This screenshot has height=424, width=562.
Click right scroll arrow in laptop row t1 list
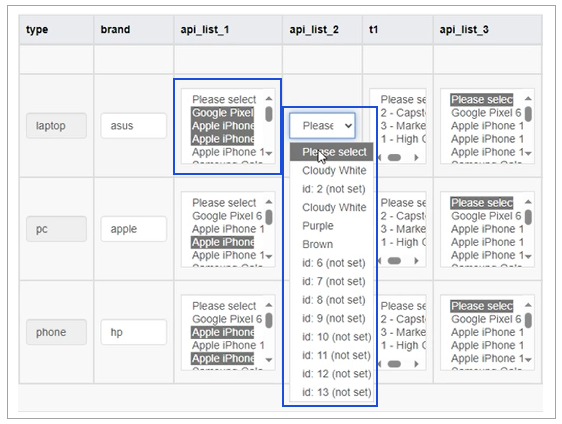[x=416, y=157]
